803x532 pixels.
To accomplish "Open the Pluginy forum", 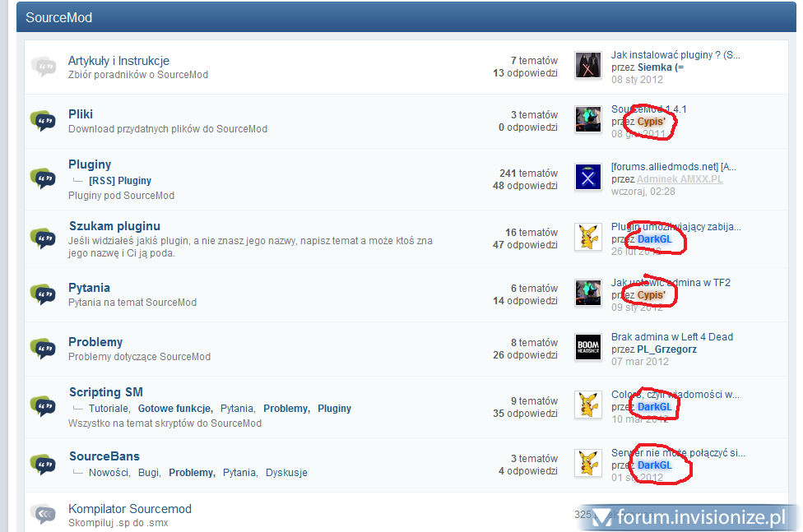I will click(90, 164).
